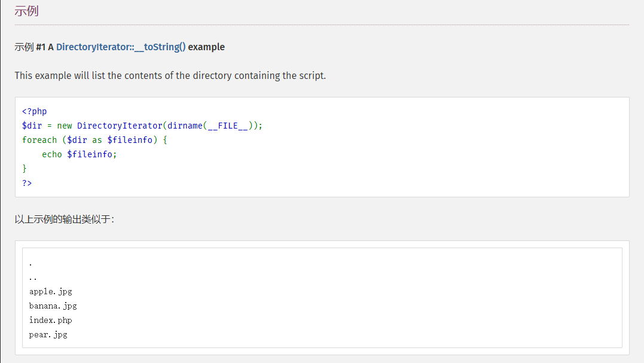Click the 示例 section heading
This screenshot has width=644, height=363.
point(27,11)
